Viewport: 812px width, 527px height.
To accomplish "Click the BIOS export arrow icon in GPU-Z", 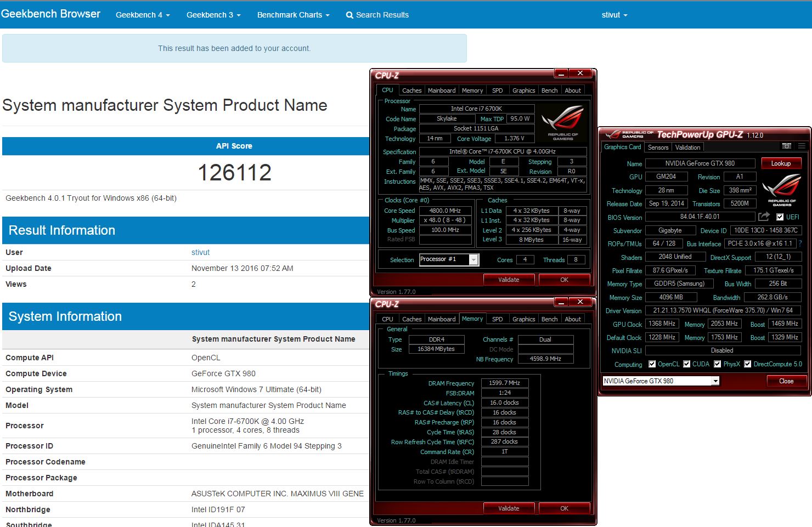I will click(x=764, y=217).
